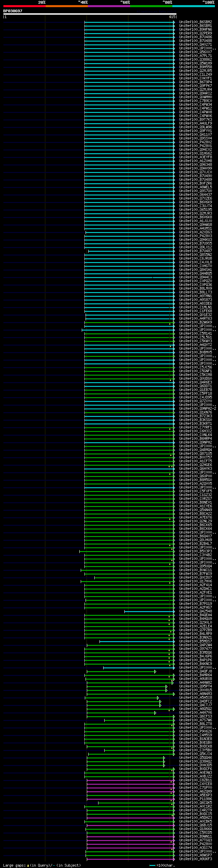Select the UniRef100_C7B9C0 entry
The width and height of the screenshot is (218, 868).
click(x=196, y=101)
